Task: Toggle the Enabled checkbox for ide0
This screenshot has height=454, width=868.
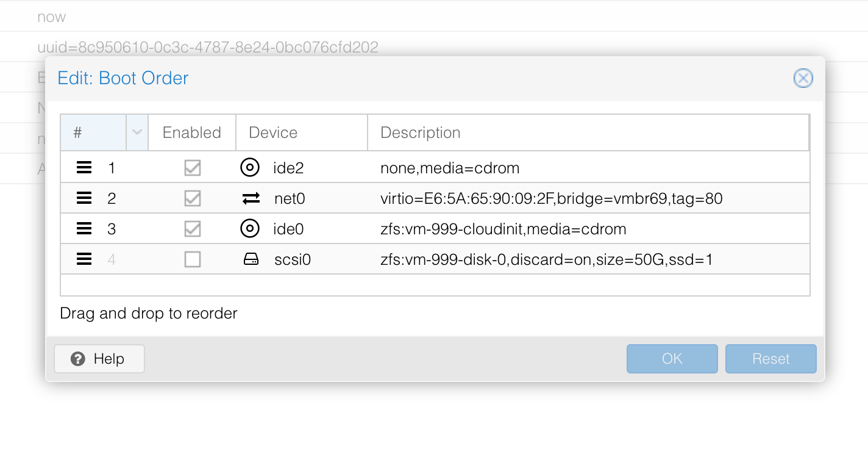Action: (x=193, y=229)
